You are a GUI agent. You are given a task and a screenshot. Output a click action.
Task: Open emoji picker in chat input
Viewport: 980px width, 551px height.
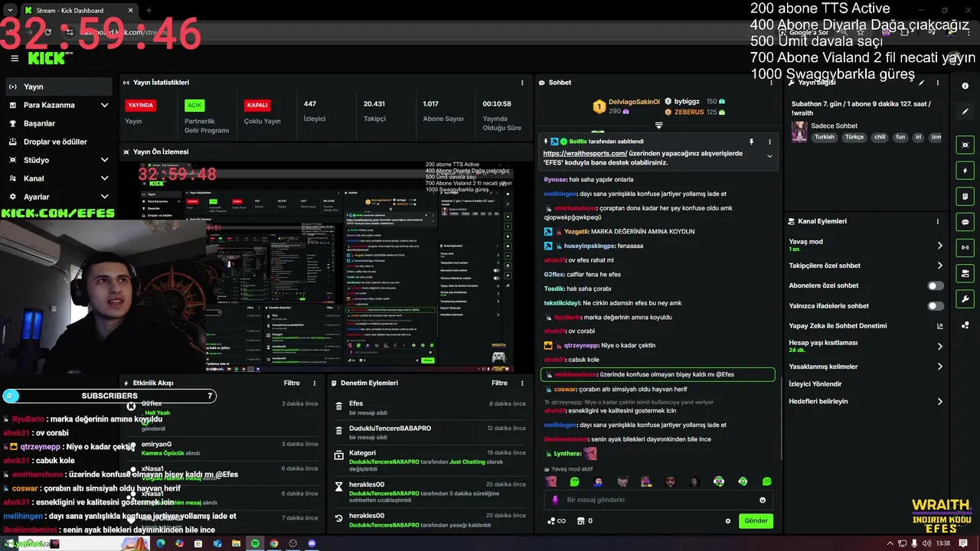pos(763,500)
